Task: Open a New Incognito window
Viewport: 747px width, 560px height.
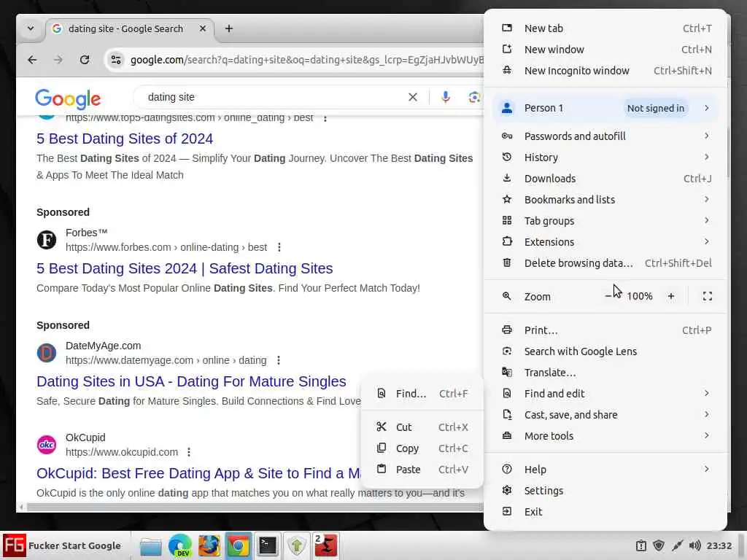Action: tap(606, 71)
